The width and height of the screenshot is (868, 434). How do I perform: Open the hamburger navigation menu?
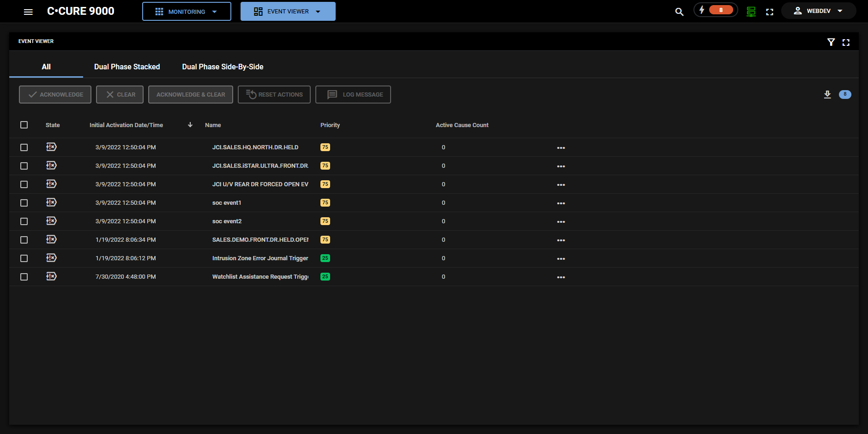pos(28,12)
